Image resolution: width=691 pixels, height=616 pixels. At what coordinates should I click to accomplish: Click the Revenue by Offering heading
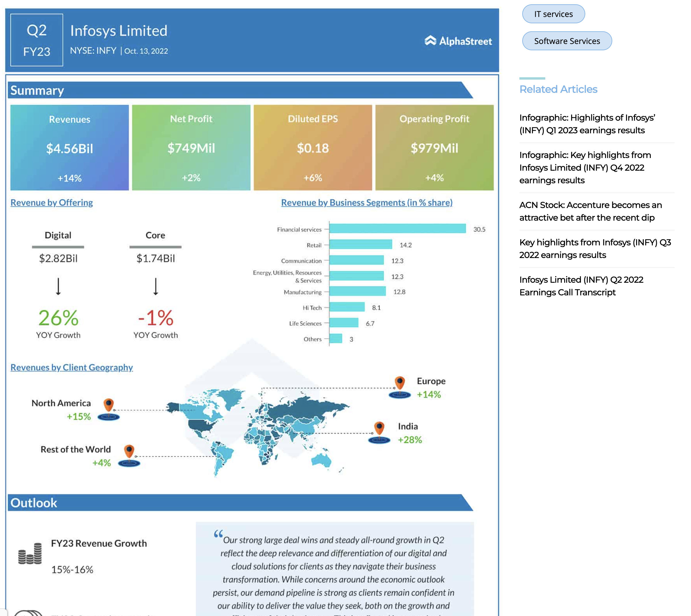click(51, 202)
